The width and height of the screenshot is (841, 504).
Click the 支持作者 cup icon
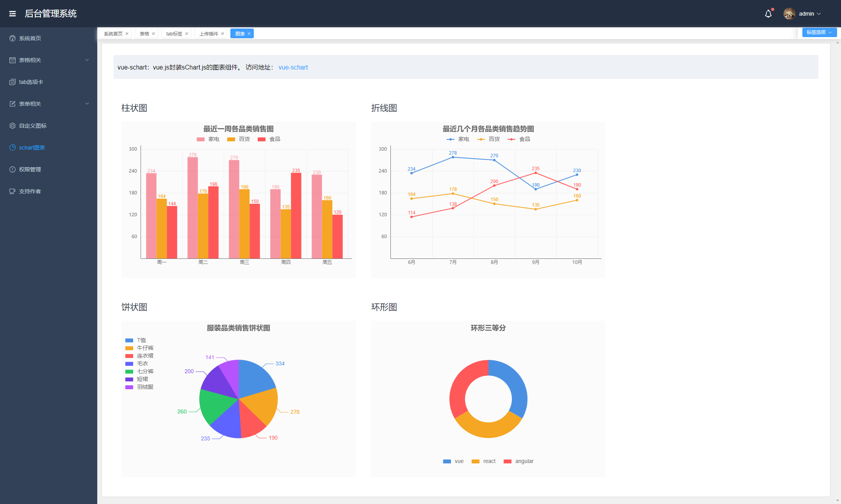point(12,191)
